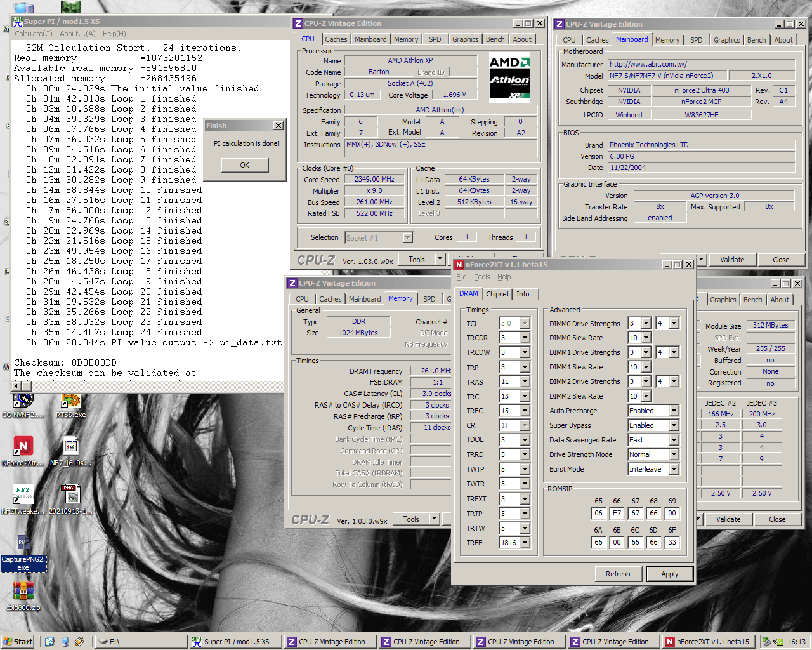Open Caches tab in the CPU-Z CPU window
Screen dimensions: 812x650
[336, 39]
